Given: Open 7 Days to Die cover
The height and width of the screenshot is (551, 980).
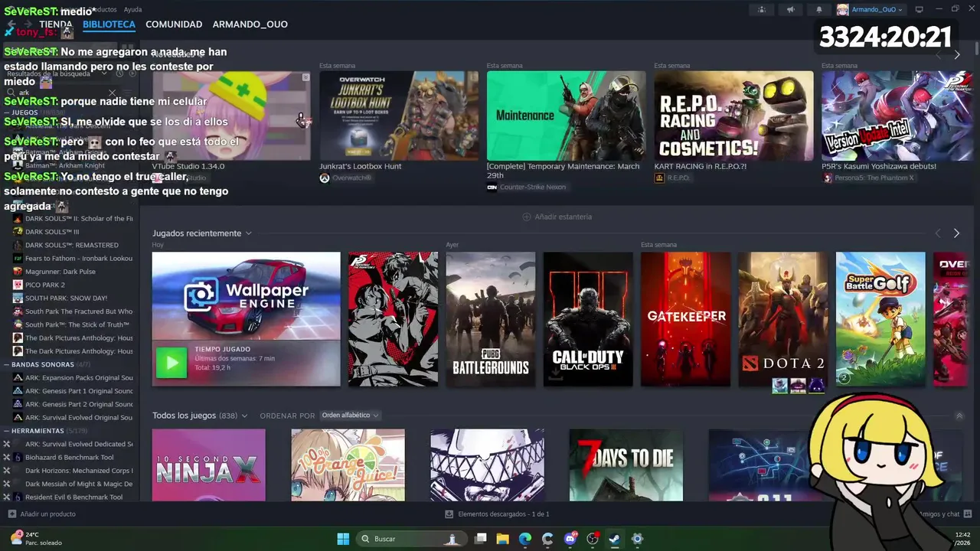Looking at the screenshot, I should click(x=626, y=465).
